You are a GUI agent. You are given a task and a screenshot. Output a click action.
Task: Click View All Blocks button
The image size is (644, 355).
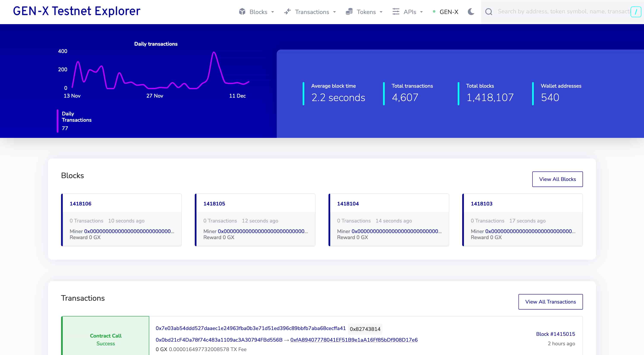tap(558, 179)
